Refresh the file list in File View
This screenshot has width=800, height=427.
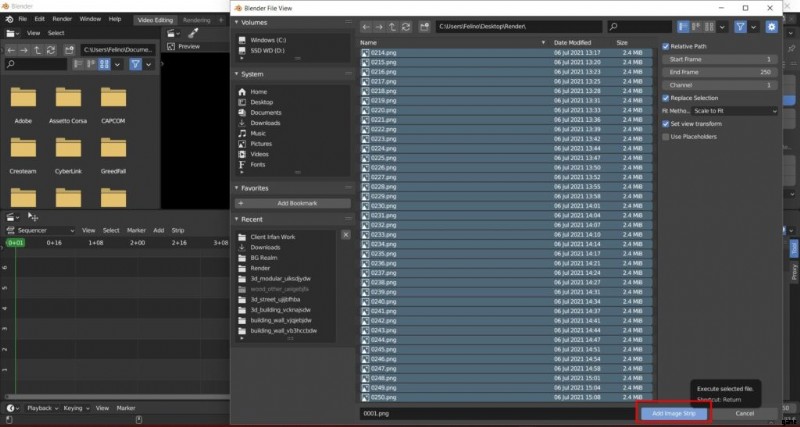coord(406,26)
